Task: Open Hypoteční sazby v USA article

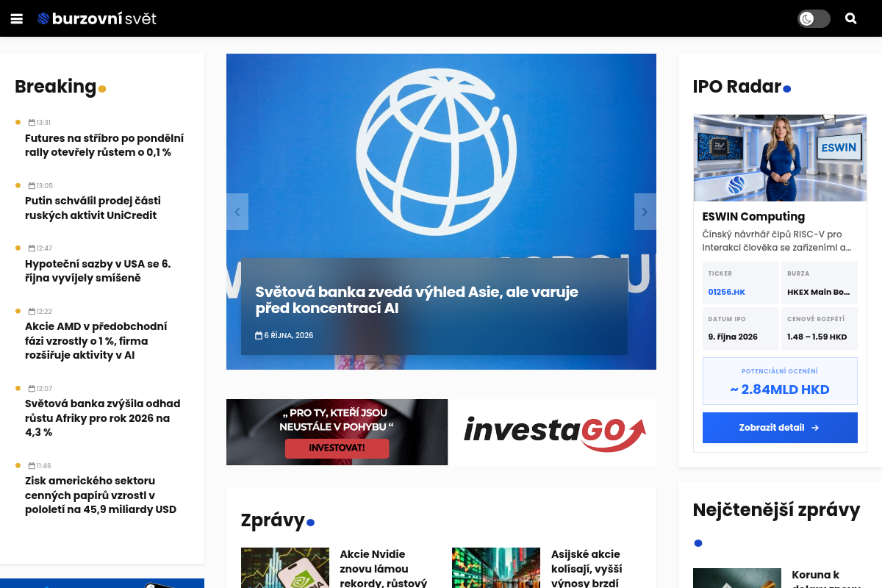Action: (x=98, y=271)
